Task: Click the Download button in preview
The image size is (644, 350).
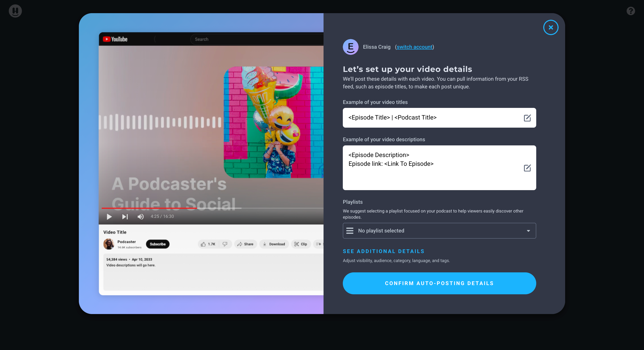Action: (x=274, y=244)
